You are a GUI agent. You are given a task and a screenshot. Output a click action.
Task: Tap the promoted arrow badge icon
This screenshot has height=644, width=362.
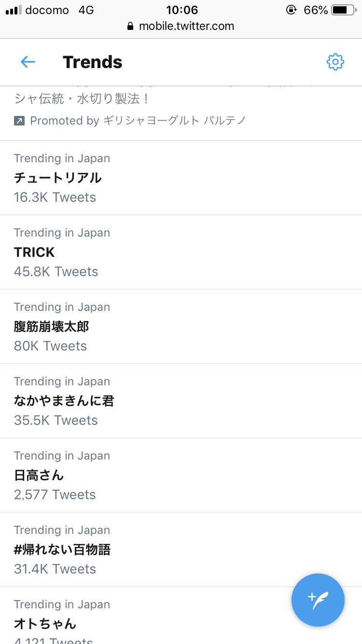(19, 121)
